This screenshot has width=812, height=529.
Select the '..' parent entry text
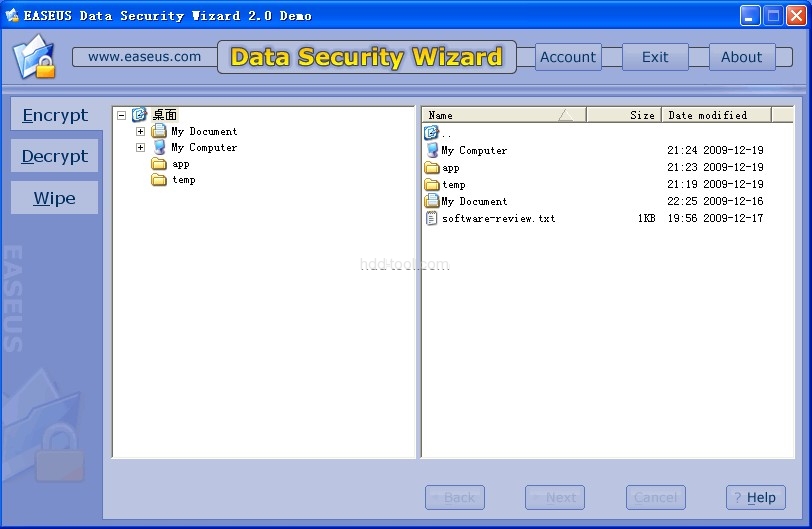446,135
